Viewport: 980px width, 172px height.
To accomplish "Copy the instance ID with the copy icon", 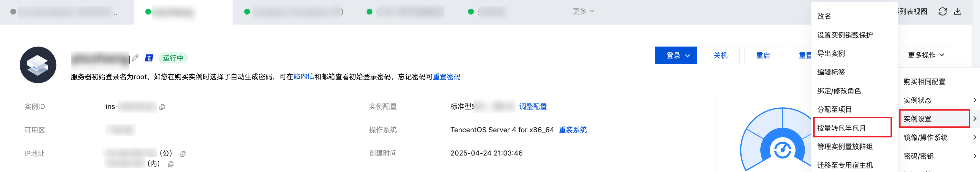I will [162, 107].
